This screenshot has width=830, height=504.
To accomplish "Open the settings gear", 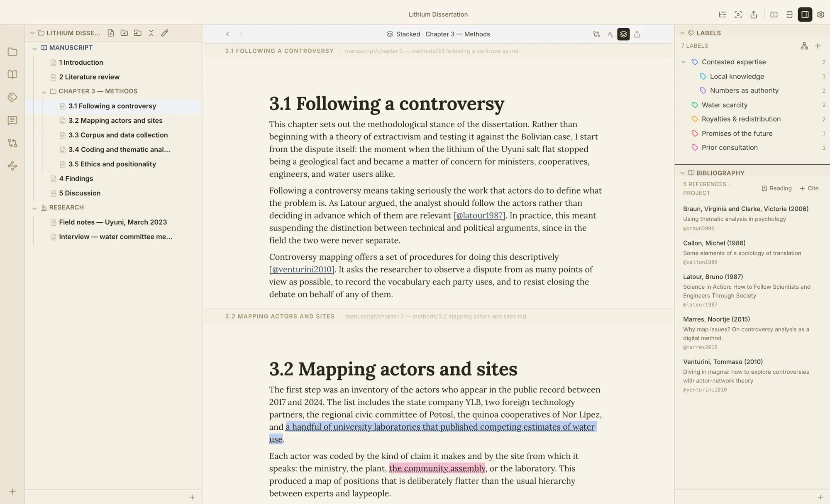I will (x=820, y=15).
